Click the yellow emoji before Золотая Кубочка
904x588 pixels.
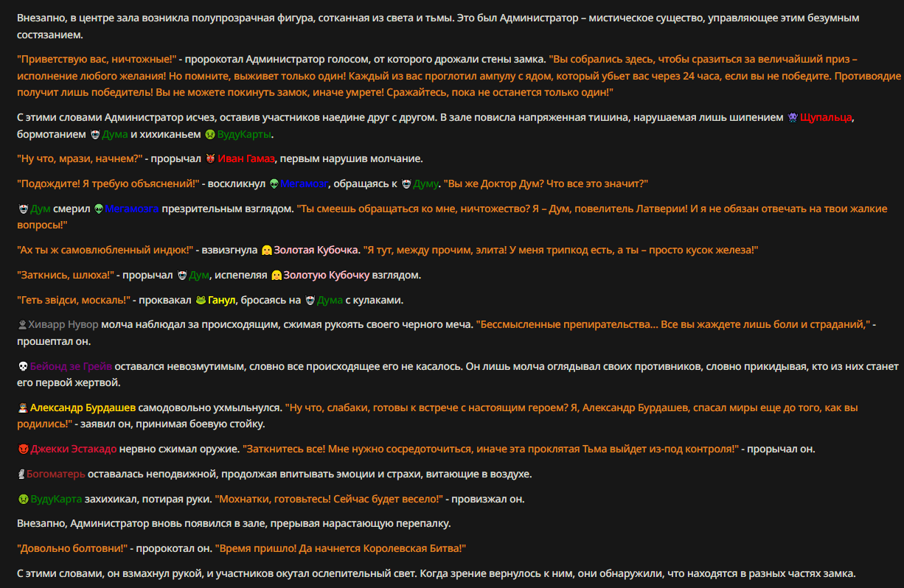coord(267,251)
